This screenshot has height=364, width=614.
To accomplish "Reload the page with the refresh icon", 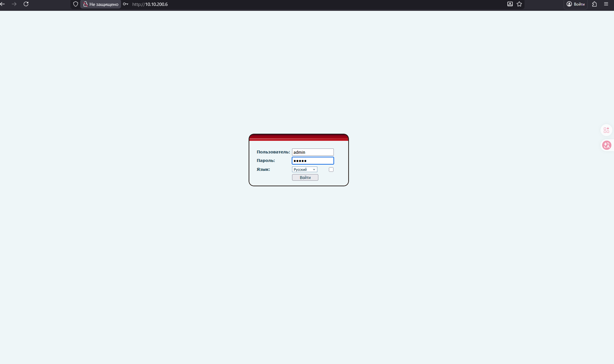I will [x=26, y=4].
